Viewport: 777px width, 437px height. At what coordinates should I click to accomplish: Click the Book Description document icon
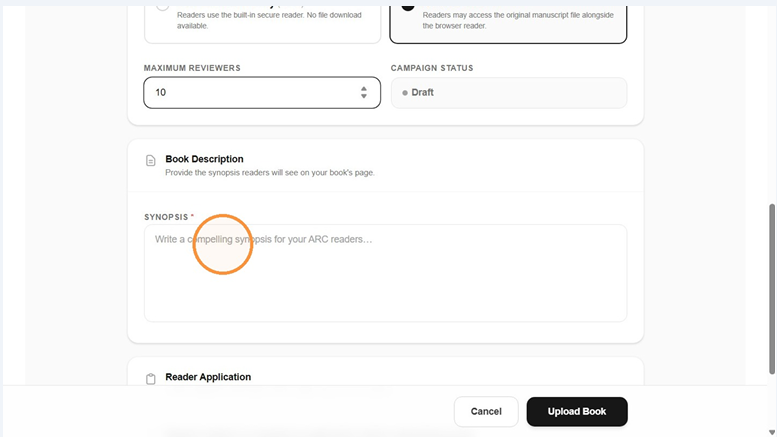151,161
